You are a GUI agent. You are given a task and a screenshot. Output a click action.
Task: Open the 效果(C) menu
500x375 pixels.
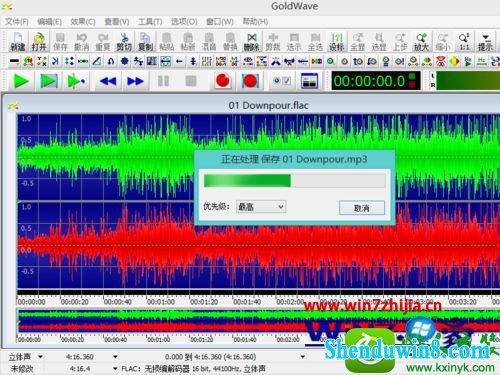pyautogui.click(x=83, y=22)
